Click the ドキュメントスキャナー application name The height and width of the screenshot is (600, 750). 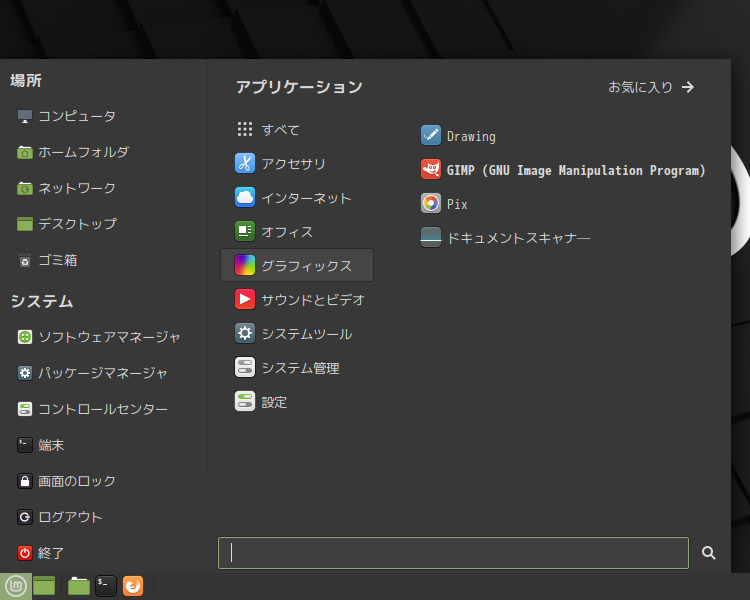coord(518,238)
